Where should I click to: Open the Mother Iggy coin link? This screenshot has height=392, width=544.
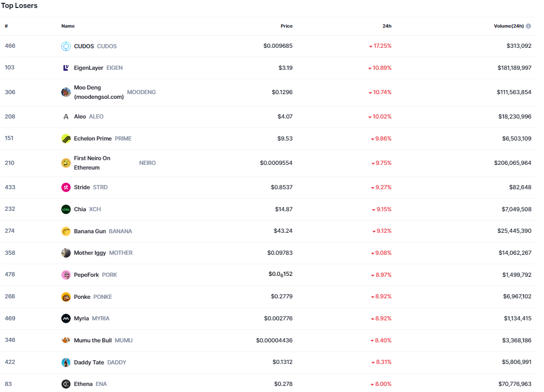pyautogui.click(x=90, y=253)
